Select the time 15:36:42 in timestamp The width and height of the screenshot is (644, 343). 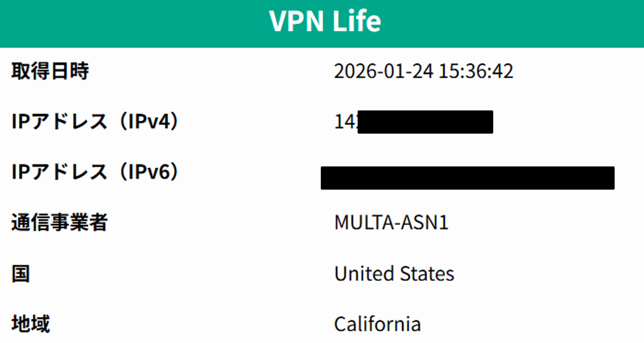[476, 71]
